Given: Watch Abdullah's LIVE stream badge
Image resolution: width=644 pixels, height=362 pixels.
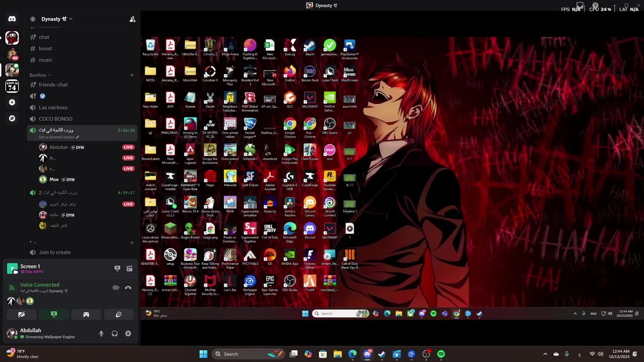Looking at the screenshot, I should coord(128,147).
